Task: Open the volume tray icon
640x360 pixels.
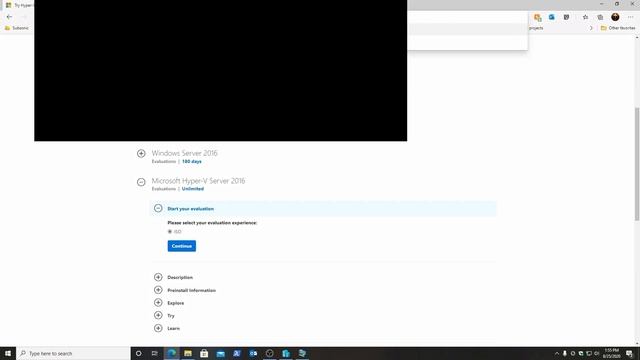Action: [x=596, y=353]
